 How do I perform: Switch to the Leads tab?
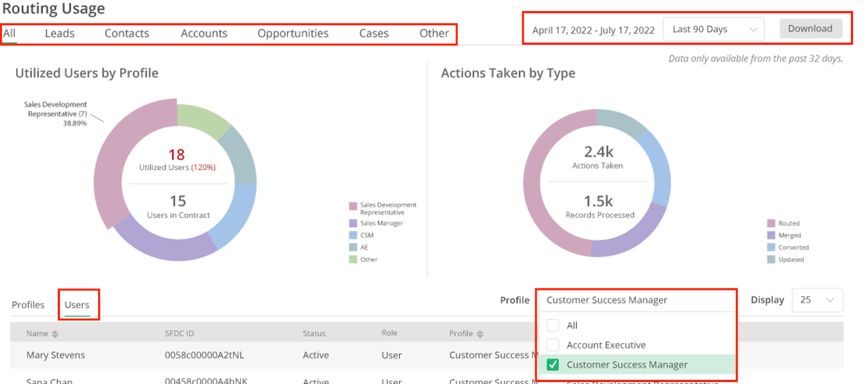click(60, 34)
